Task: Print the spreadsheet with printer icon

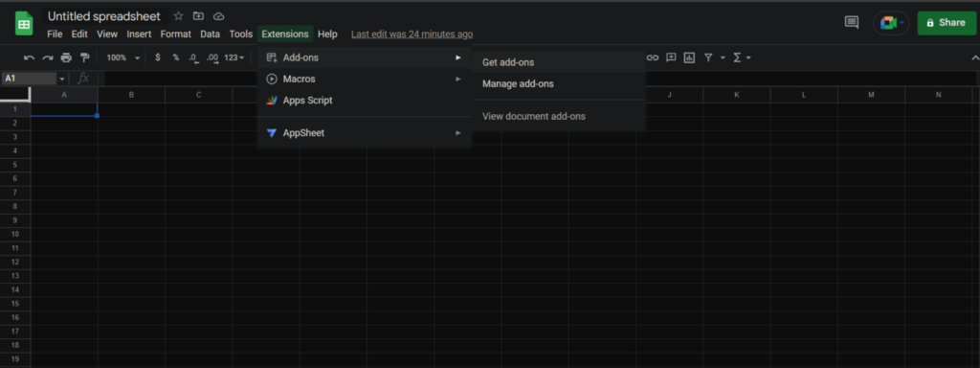Action: (66, 57)
